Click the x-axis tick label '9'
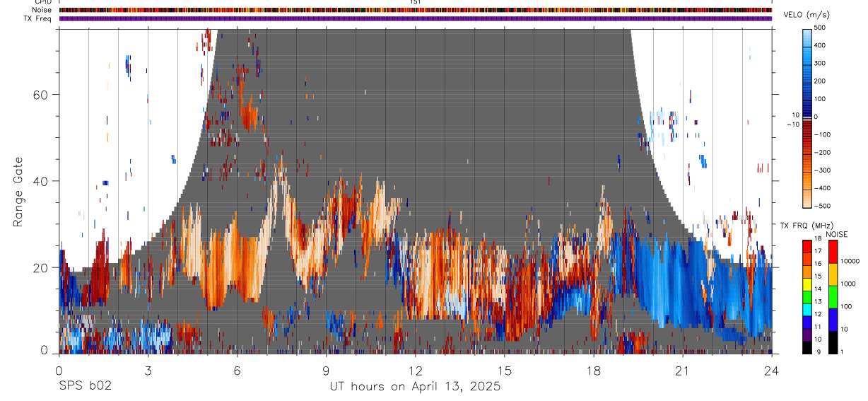The image size is (868, 401). (326, 371)
